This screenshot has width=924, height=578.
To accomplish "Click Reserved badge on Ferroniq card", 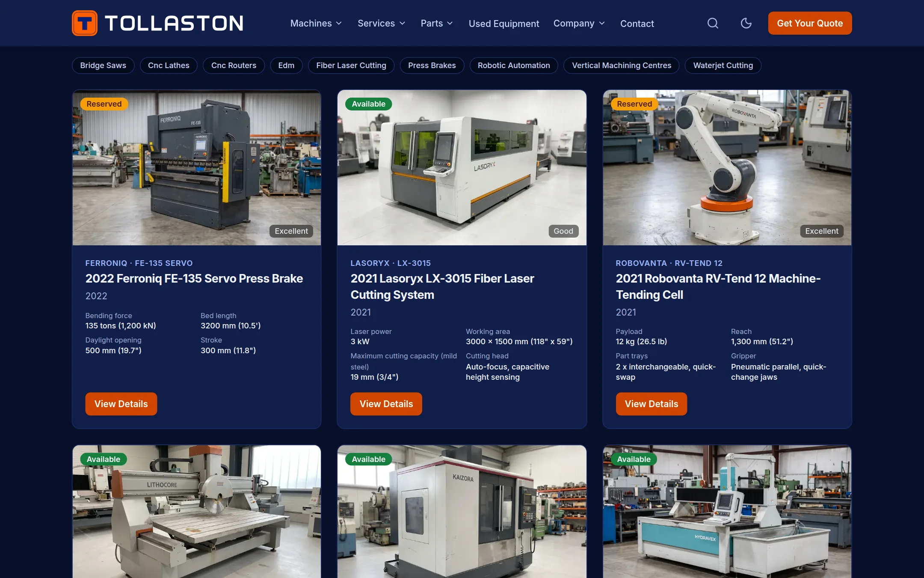I will (104, 104).
